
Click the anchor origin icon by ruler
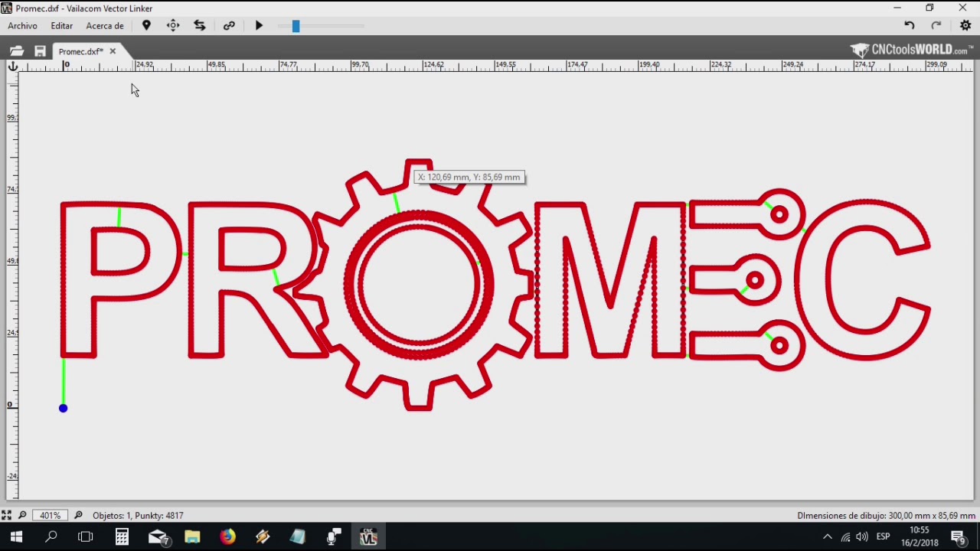pyautogui.click(x=12, y=67)
